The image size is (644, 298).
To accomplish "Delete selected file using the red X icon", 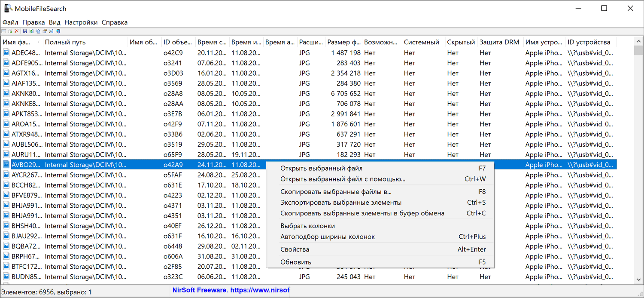I will click(x=16, y=31).
